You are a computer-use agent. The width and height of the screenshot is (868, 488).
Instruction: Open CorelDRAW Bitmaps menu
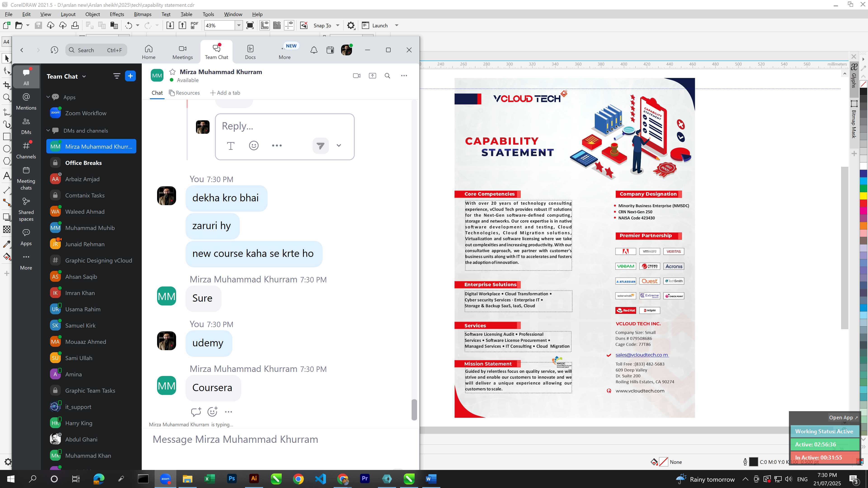[x=143, y=14]
